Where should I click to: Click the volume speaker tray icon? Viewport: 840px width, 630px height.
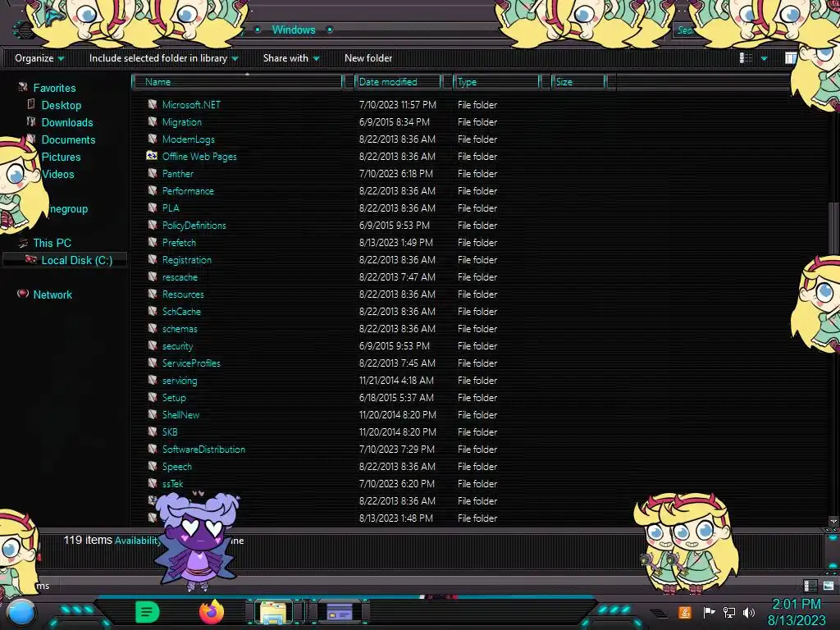[x=748, y=612]
